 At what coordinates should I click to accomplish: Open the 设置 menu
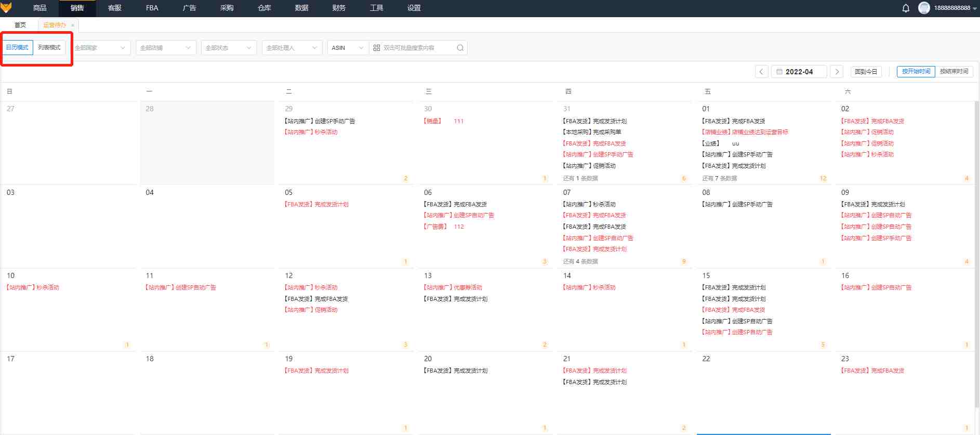click(414, 8)
